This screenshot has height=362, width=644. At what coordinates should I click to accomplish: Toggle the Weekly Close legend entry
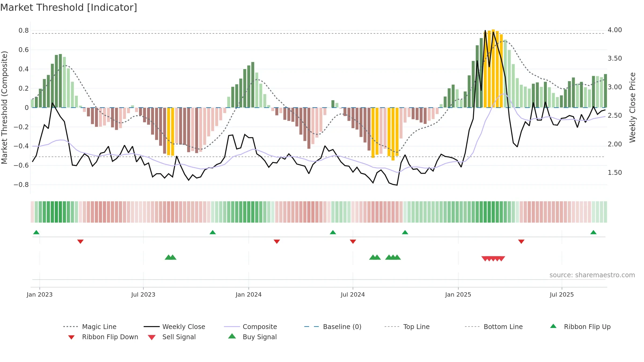point(174,327)
